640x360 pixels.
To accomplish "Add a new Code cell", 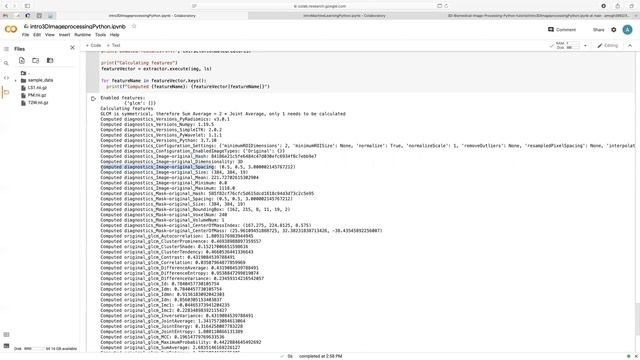I will 93,45.
